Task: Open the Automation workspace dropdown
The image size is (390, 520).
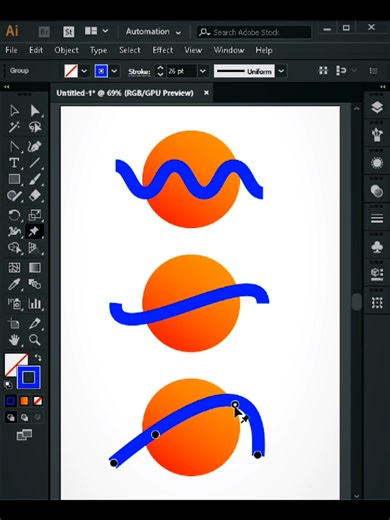Action: coord(153,32)
